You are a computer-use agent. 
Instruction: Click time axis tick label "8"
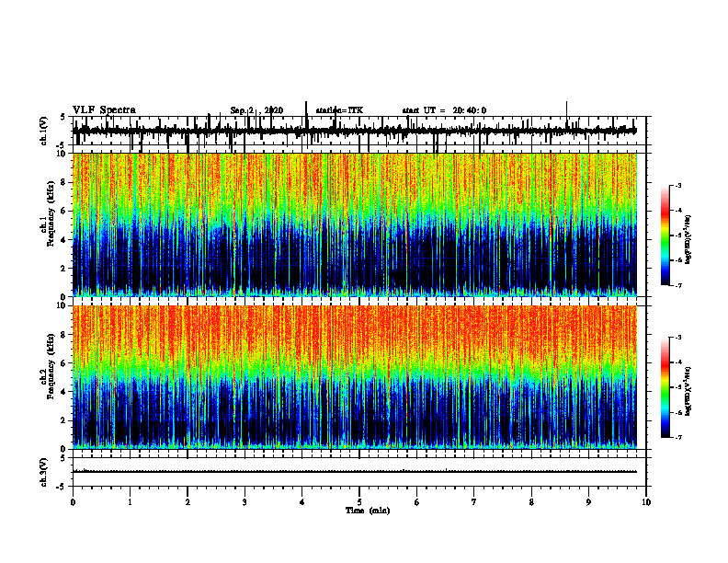pos(531,502)
